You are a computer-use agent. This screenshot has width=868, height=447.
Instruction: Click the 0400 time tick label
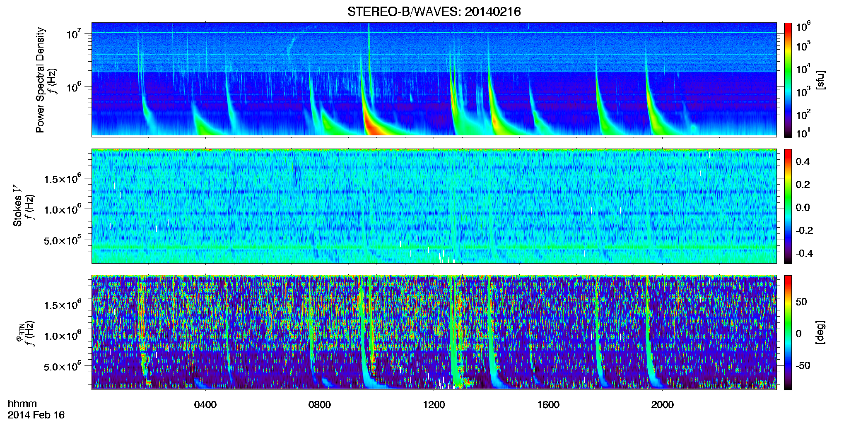click(x=205, y=404)
